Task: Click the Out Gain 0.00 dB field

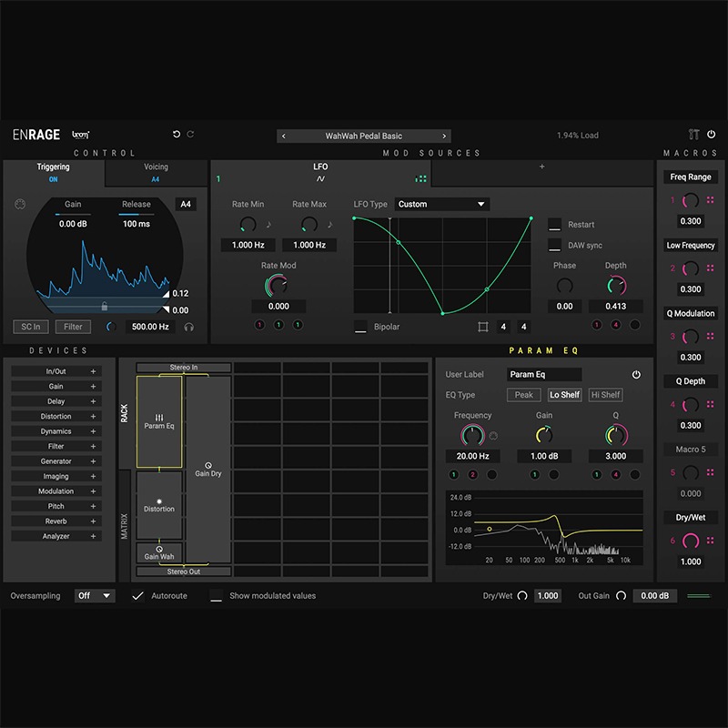Action: coord(654,596)
